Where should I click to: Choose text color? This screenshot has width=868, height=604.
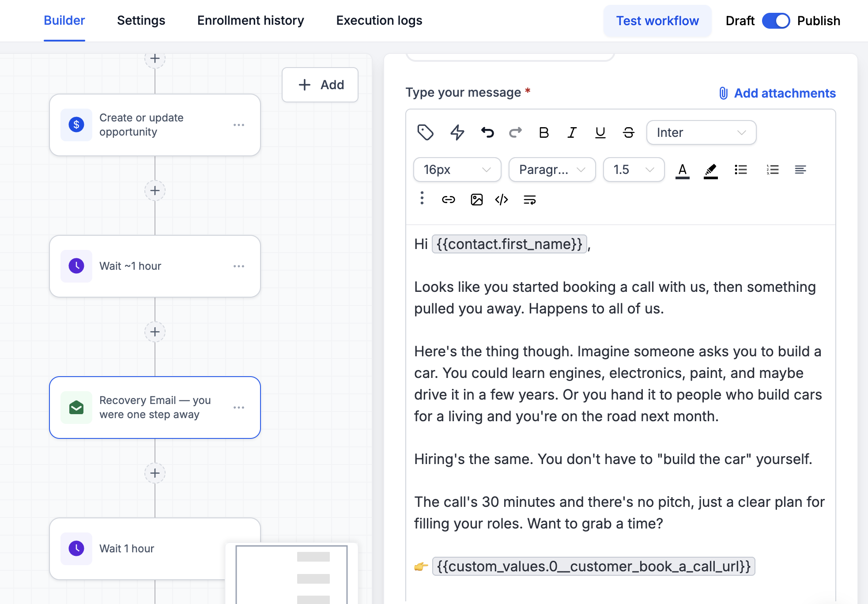682,170
